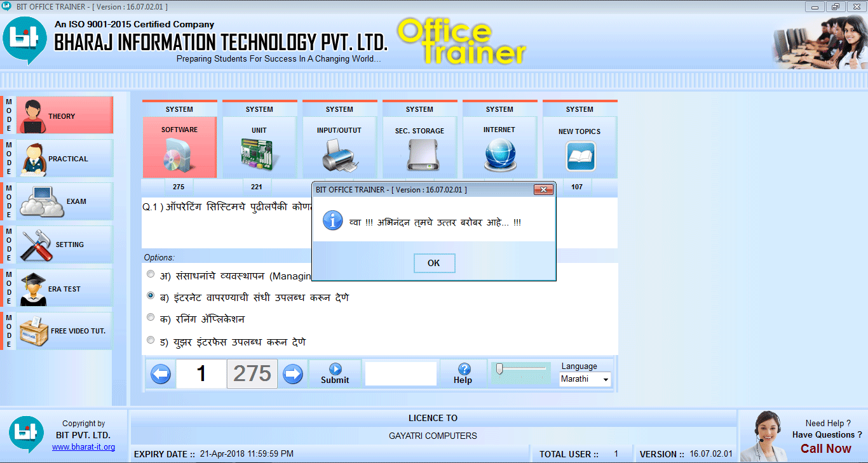Click the expiry date 21-Apr-2018 text

click(247, 454)
